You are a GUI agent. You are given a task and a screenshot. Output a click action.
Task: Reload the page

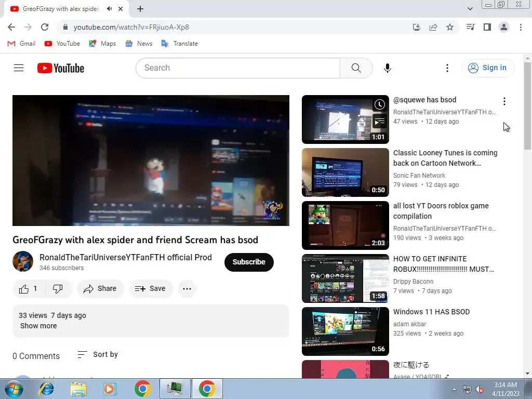45,27
